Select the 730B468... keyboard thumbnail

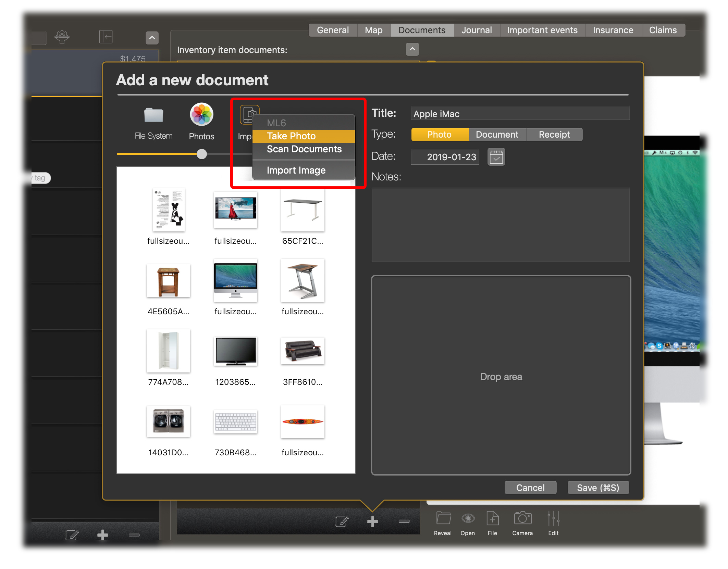[235, 422]
